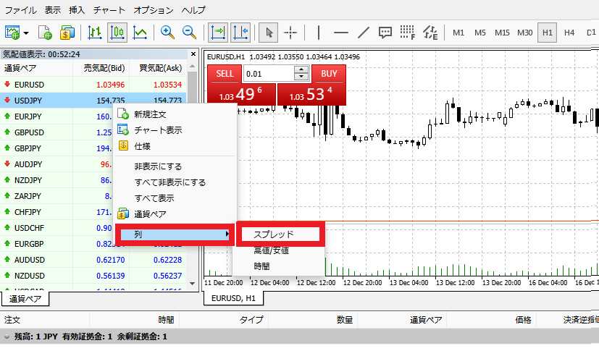Expand the 列 submenu in context menu

pyautogui.click(x=175, y=234)
